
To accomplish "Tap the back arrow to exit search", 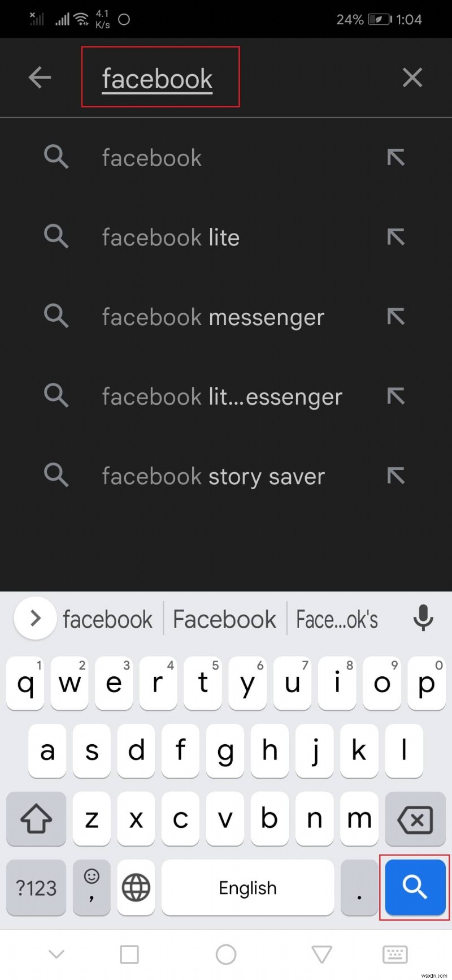I will pos(40,77).
